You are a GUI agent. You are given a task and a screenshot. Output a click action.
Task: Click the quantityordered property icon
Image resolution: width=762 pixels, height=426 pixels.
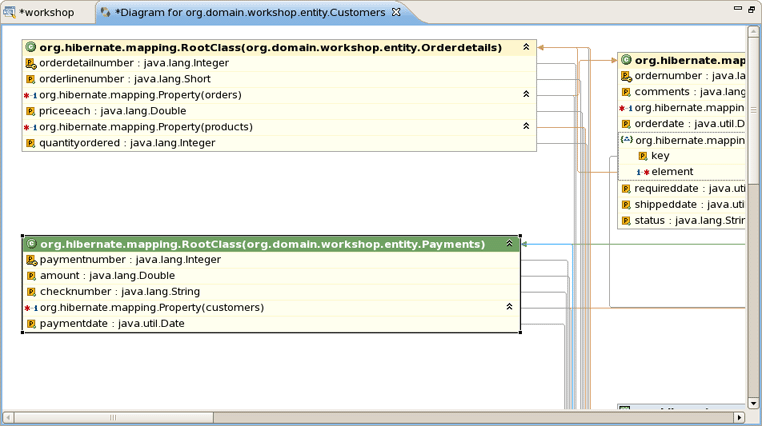pyautogui.click(x=31, y=143)
